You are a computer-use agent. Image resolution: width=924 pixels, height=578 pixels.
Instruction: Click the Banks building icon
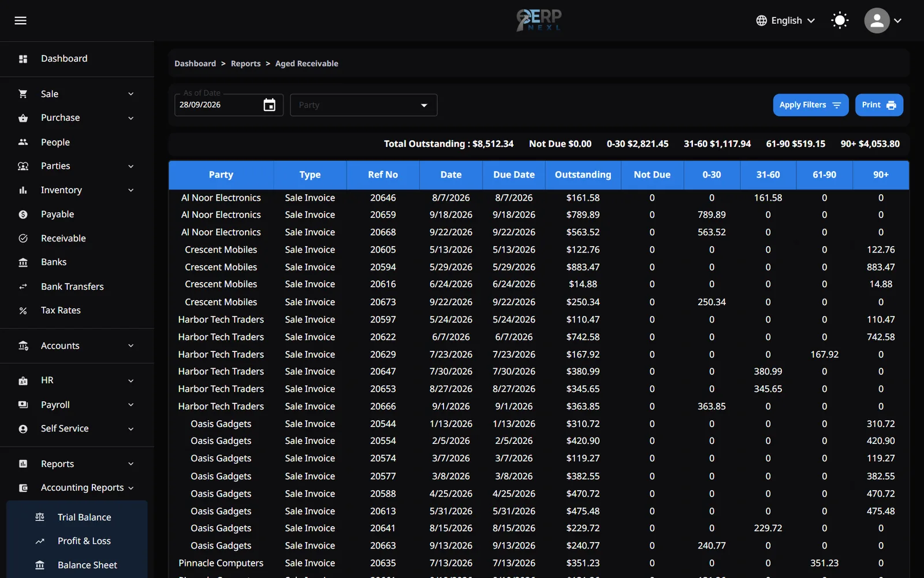(x=23, y=262)
